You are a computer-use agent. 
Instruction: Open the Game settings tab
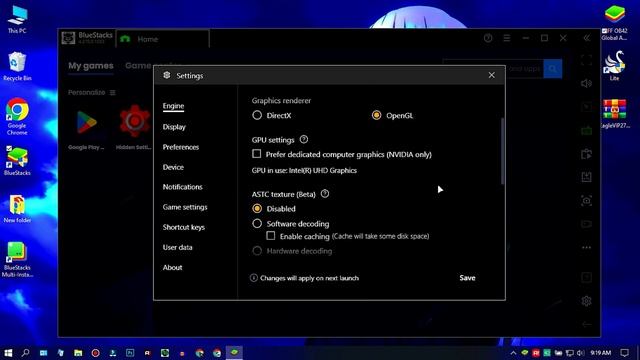click(x=185, y=207)
